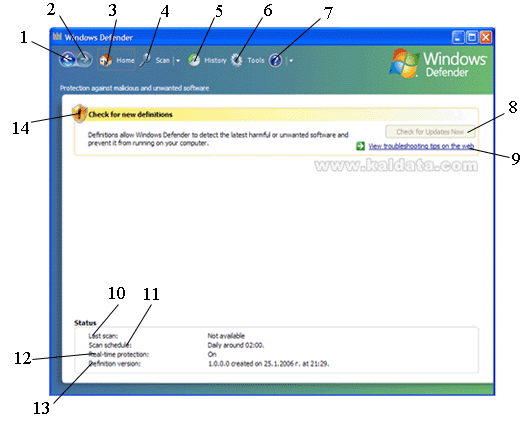Image resolution: width=530 pixels, height=423 pixels.
Task: Click the 'Last scan:' status label
Action: click(103, 336)
